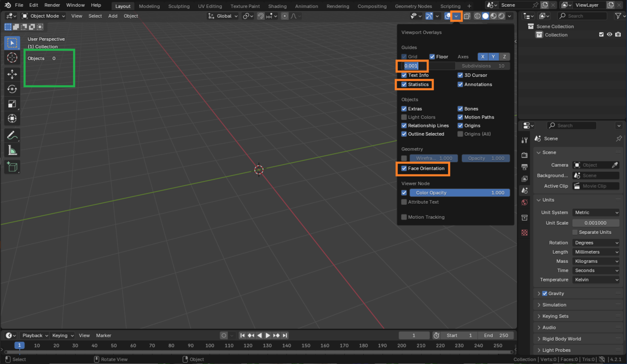This screenshot has width=627, height=364.
Task: Click the timeline End 250 field
Action: click(495, 335)
